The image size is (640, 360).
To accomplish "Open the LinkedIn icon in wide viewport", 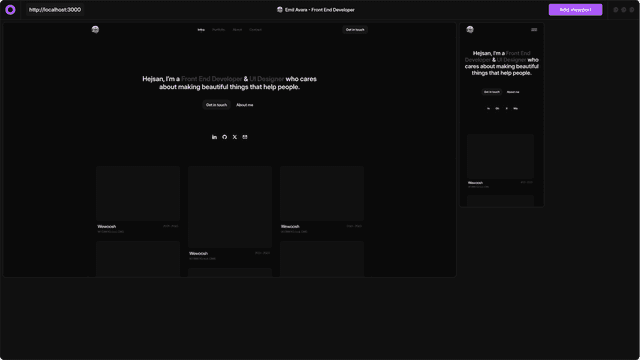I will click(x=214, y=137).
